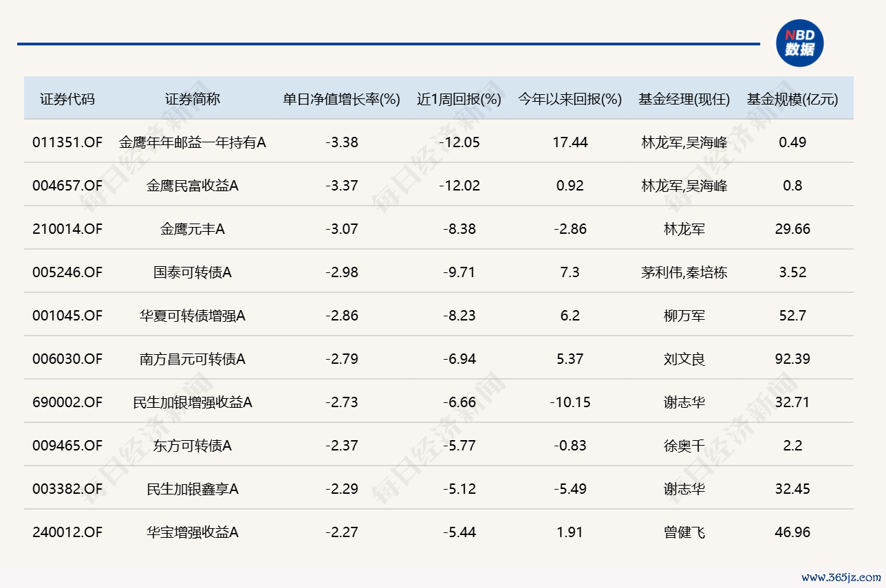Click year-to-date return 1.91
Image resolution: width=886 pixels, height=588 pixels.
pos(570,532)
